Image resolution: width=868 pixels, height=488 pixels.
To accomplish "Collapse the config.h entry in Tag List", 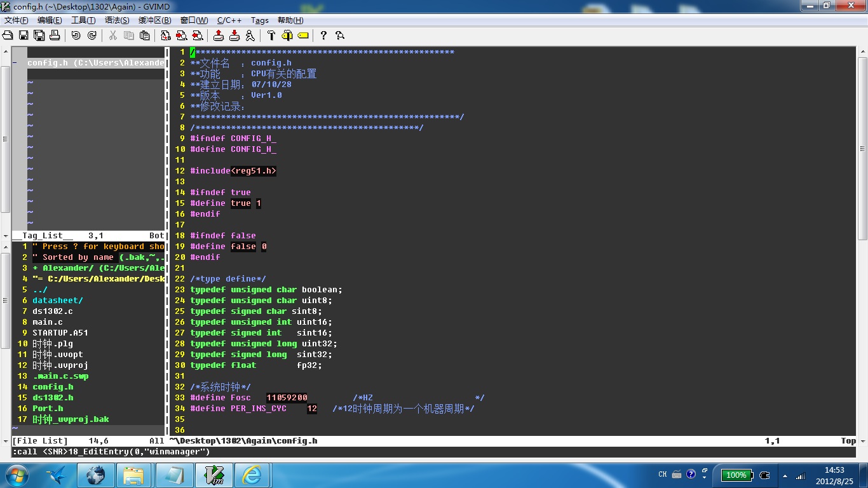I will [15, 63].
